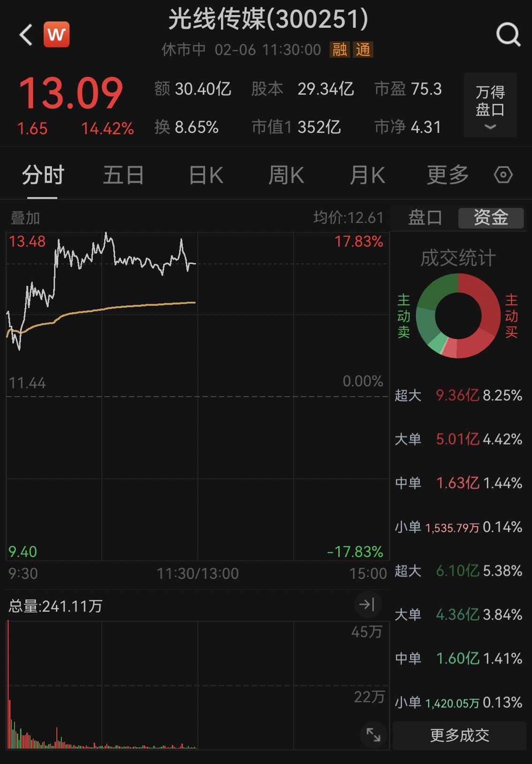532x764 pixels.
Task: Switch to the 五日 tab
Action: click(123, 175)
